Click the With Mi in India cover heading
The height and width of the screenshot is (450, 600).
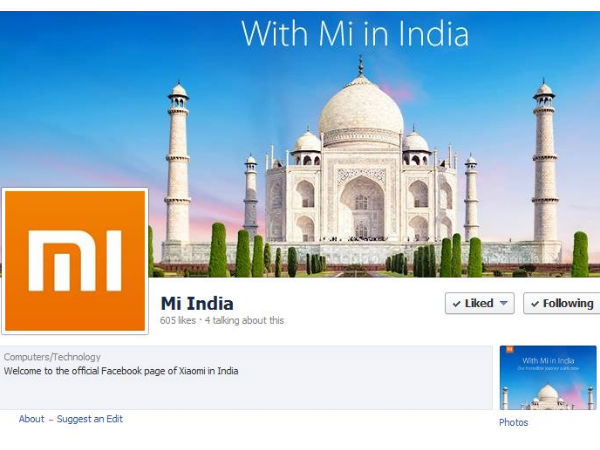click(x=355, y=34)
